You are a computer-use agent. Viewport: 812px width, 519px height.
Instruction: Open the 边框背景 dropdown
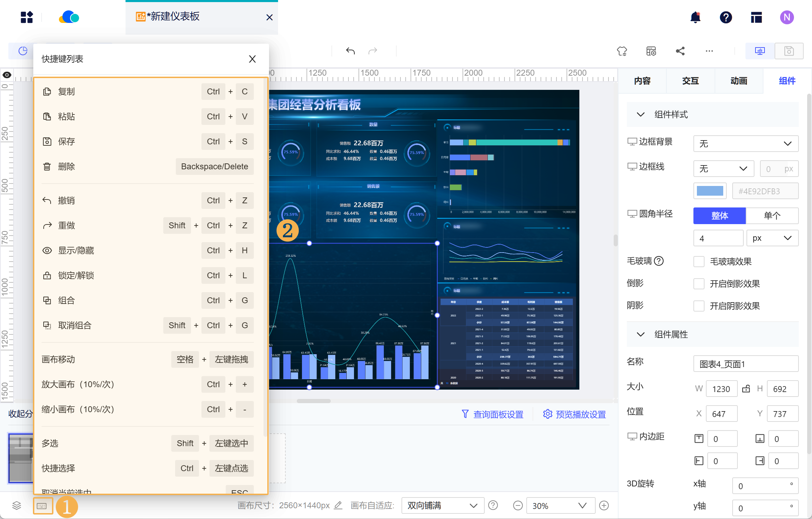(x=745, y=144)
